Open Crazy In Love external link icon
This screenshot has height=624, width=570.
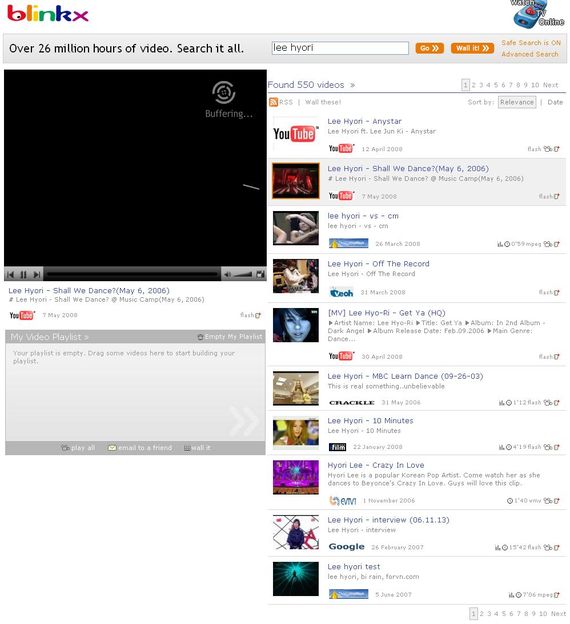click(x=556, y=501)
